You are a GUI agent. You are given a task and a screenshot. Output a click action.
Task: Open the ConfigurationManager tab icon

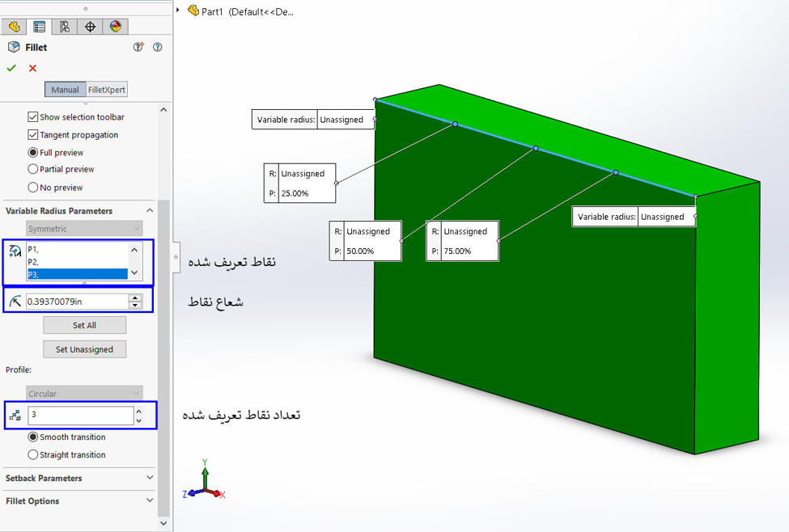(65, 27)
